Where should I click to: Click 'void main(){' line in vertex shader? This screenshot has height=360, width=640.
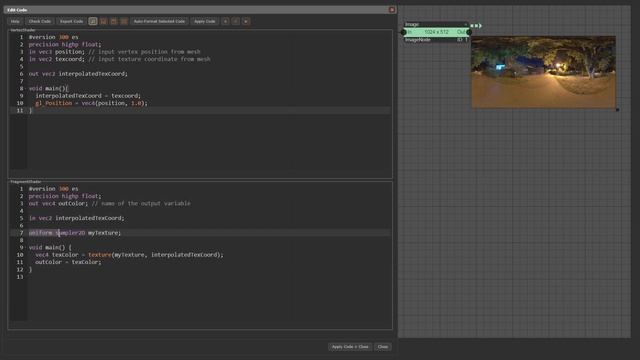click(49, 89)
